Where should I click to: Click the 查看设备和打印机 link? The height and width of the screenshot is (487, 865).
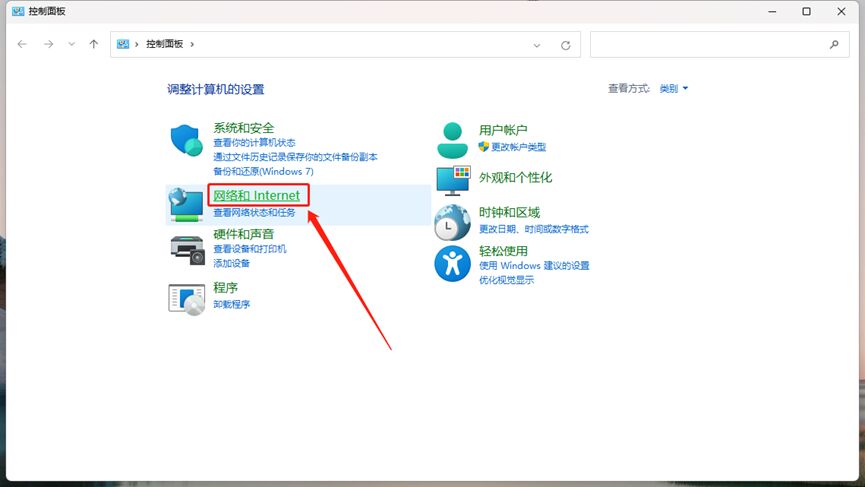point(250,249)
